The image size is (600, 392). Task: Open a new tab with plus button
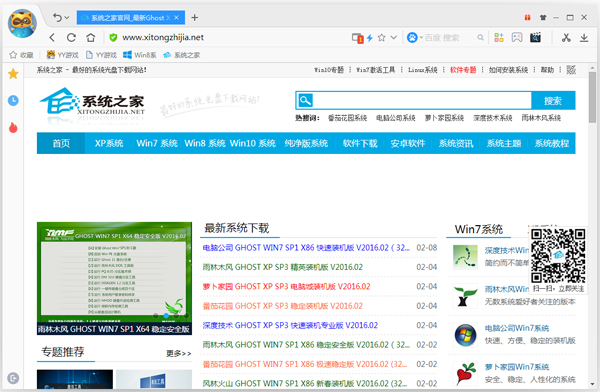[x=194, y=18]
